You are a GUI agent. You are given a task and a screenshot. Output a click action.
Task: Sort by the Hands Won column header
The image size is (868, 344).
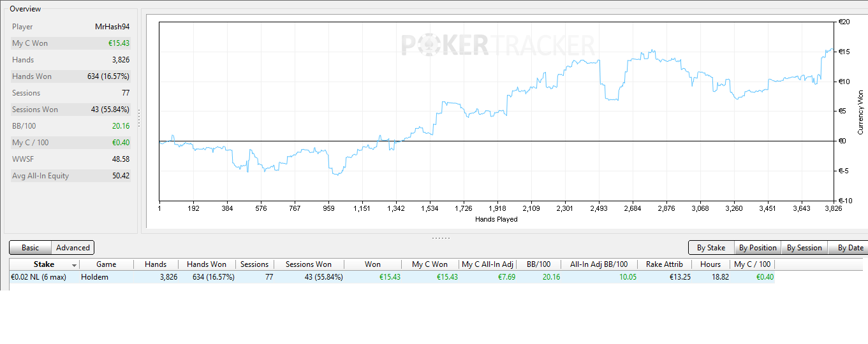pyautogui.click(x=207, y=264)
